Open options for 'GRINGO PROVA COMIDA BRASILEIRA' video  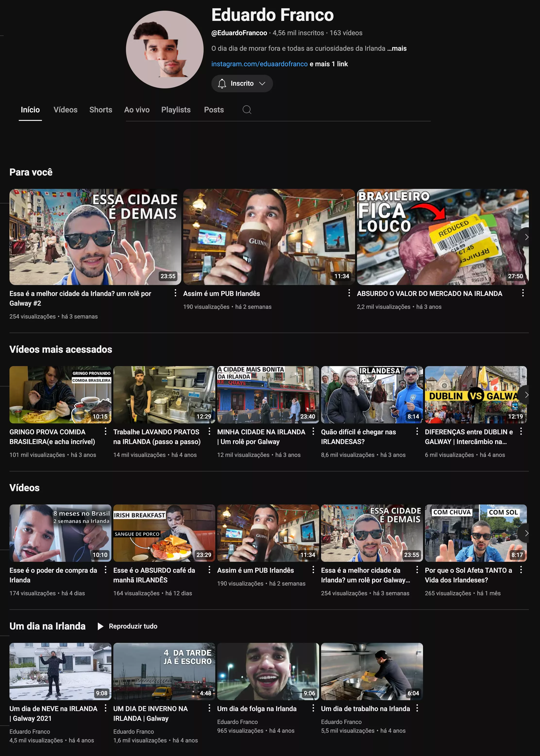coord(105,431)
